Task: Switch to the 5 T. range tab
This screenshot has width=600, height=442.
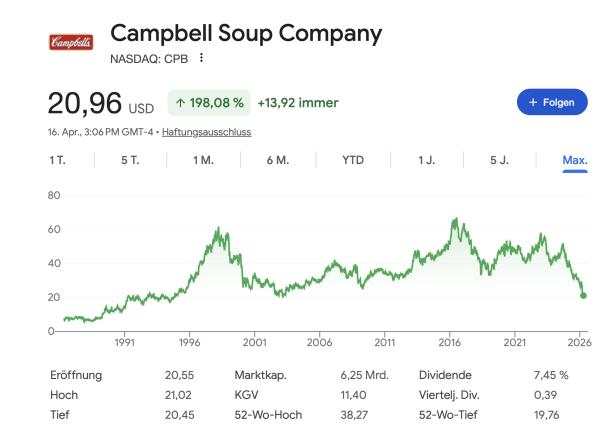Action: 130,160
